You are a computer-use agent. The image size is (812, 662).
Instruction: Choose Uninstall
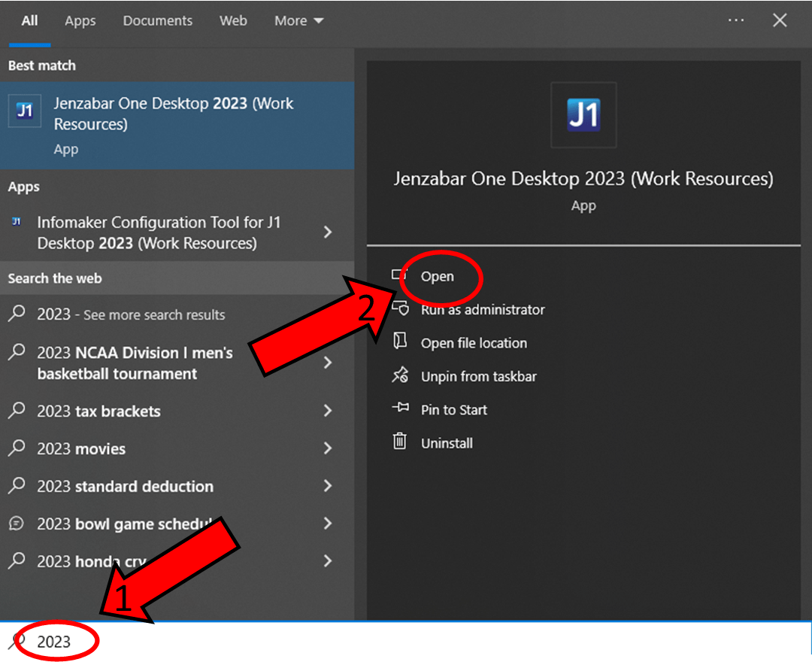coord(447,443)
